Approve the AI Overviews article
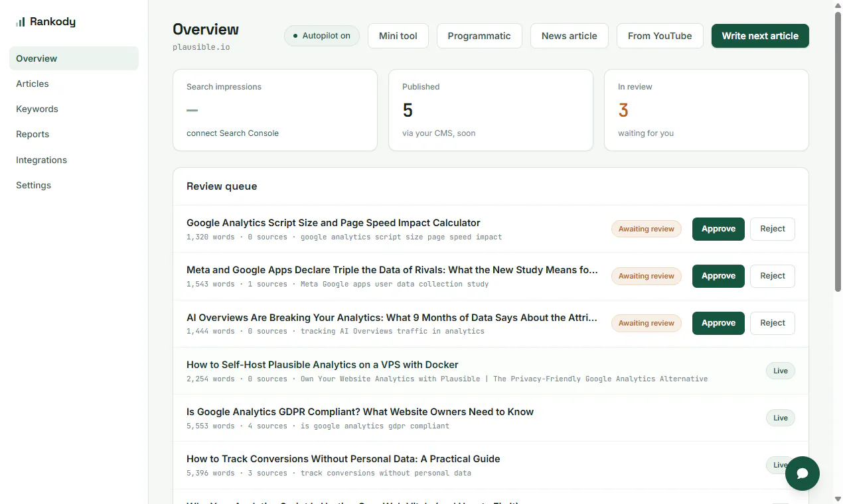The width and height of the screenshot is (843, 504). click(x=718, y=323)
